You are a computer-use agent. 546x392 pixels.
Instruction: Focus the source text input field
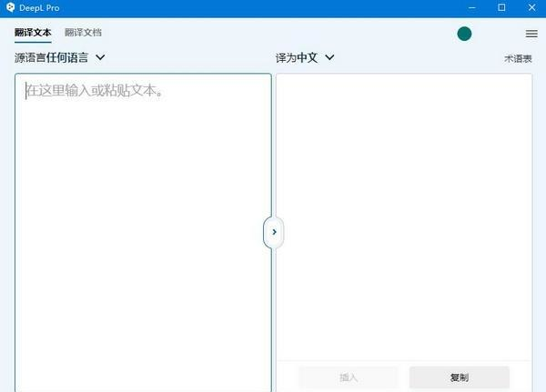click(143, 233)
